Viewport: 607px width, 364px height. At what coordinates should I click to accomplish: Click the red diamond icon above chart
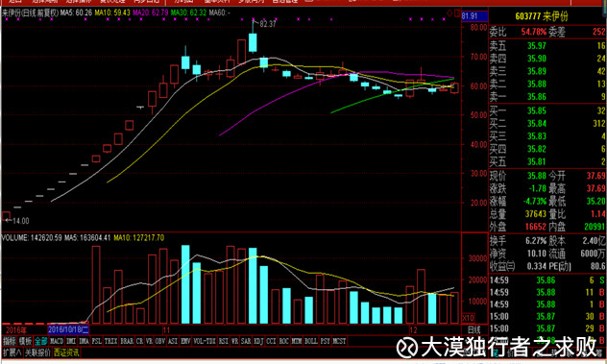click(449, 13)
